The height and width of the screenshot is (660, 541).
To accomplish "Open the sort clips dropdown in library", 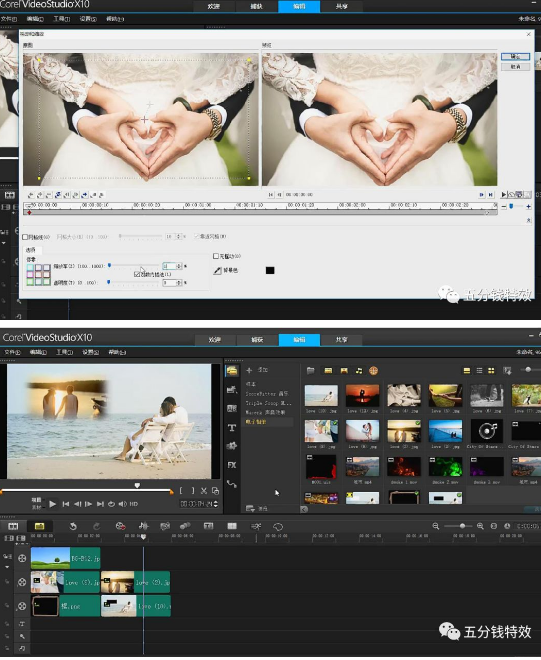I will pos(507,370).
